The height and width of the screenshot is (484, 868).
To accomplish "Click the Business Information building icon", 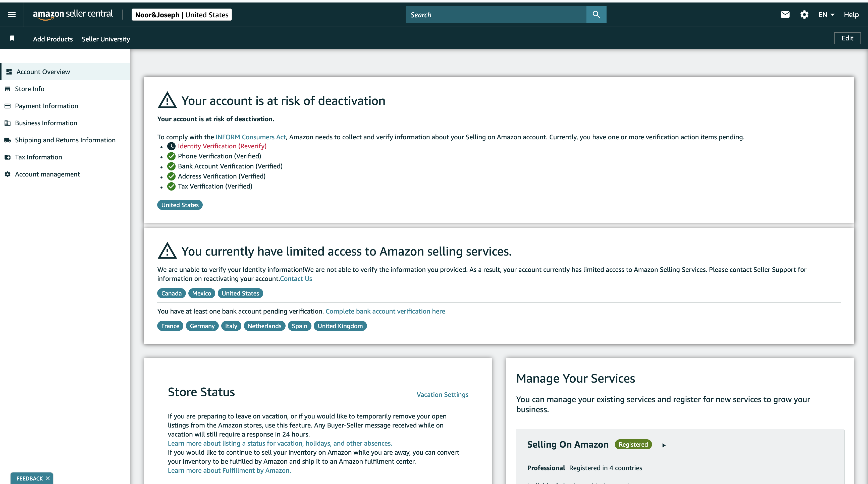I will pos(8,123).
